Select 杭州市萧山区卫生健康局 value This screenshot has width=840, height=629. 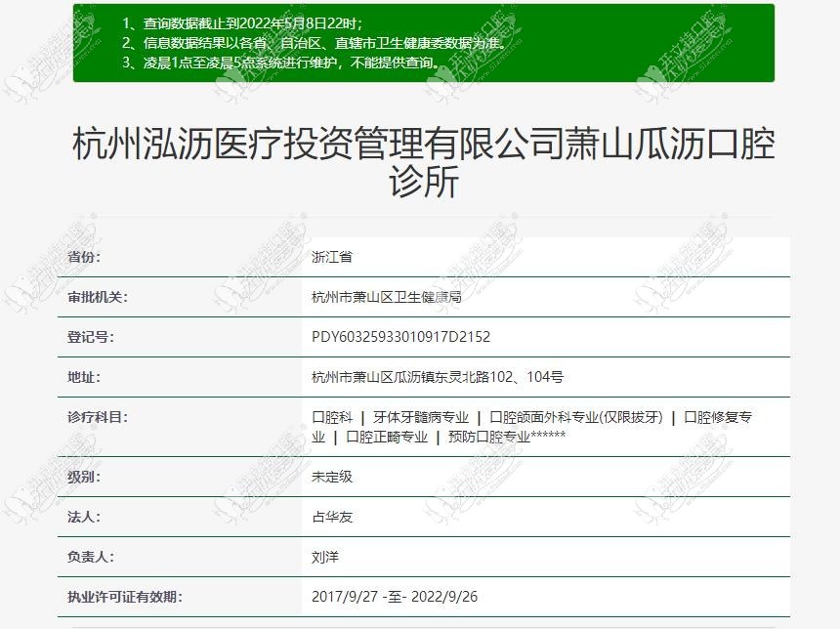click(386, 297)
